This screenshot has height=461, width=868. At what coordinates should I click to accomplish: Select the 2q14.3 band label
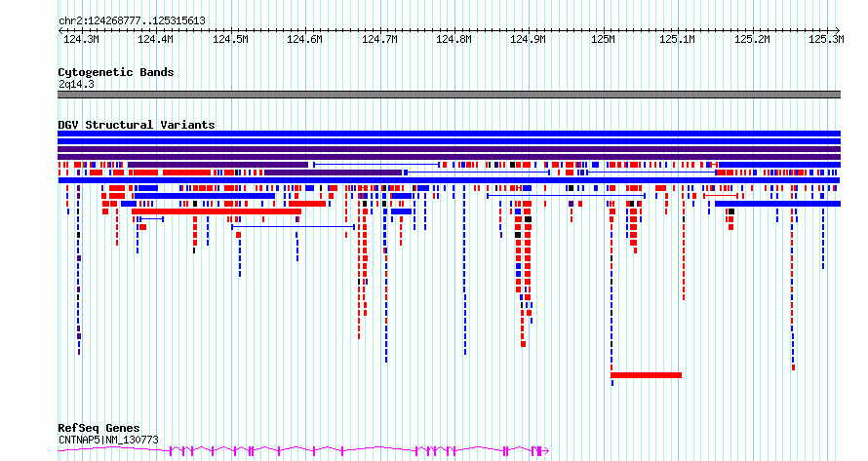tap(76, 85)
